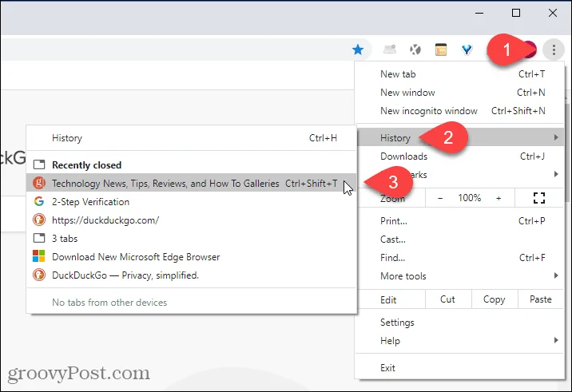Click the Cut button
572x392 pixels.
pos(447,299)
